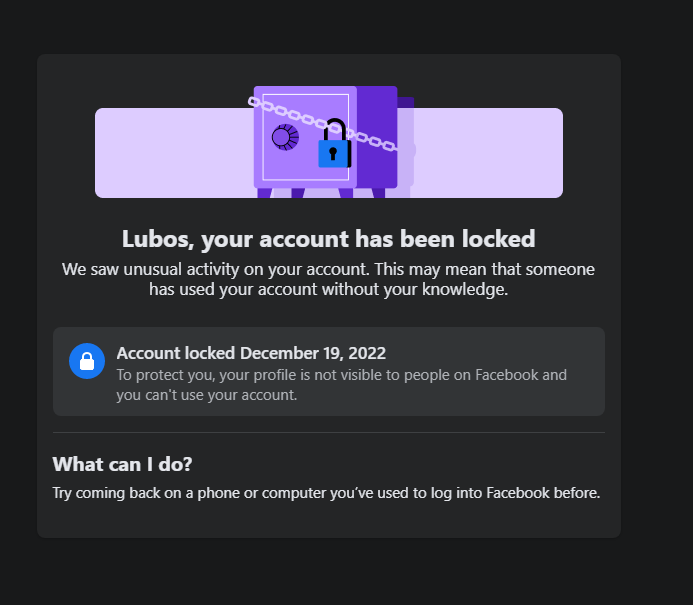The height and width of the screenshot is (605, 693).
Task: Click the 'Lubos, your account has been locked' headline
Action: pos(329,239)
